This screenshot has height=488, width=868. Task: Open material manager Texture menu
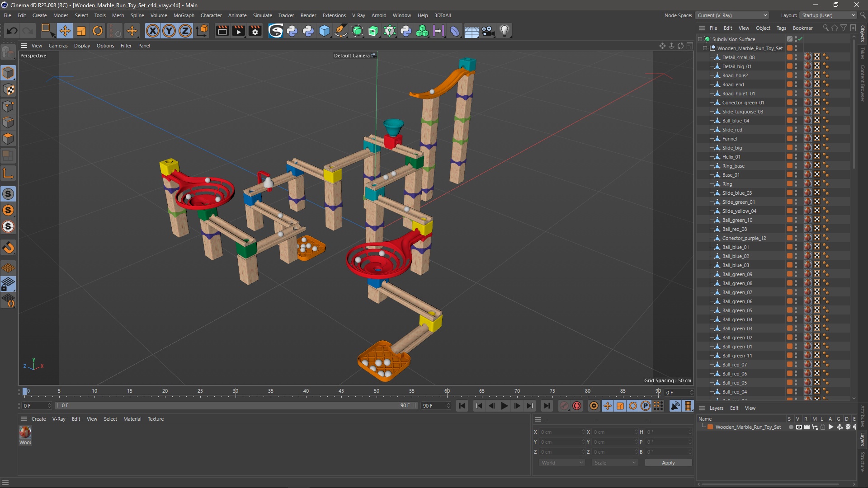[156, 419]
